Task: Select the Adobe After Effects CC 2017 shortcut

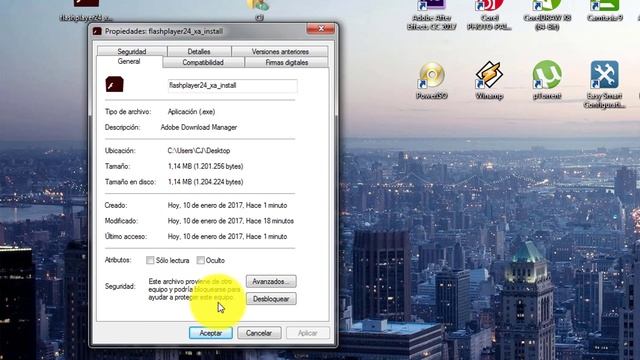Action: point(431,15)
